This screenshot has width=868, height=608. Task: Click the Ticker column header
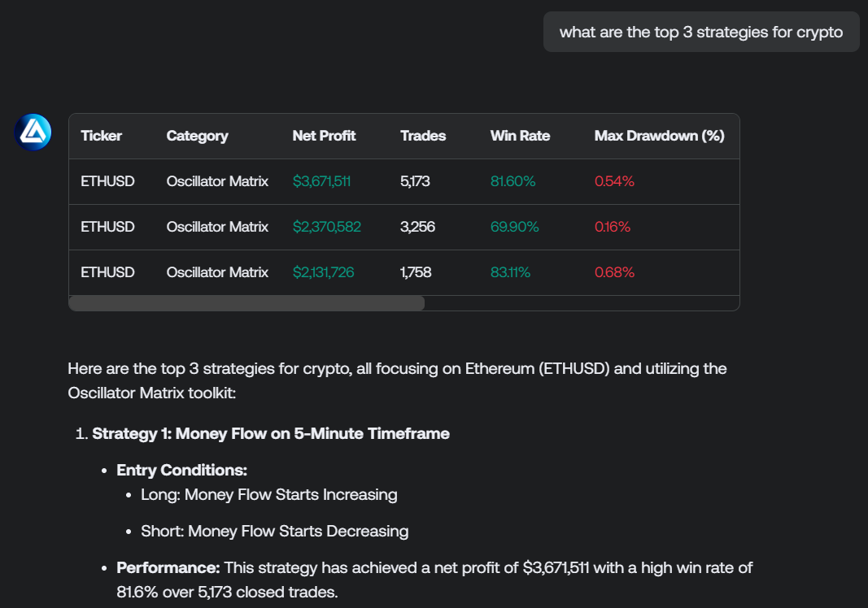[102, 136]
